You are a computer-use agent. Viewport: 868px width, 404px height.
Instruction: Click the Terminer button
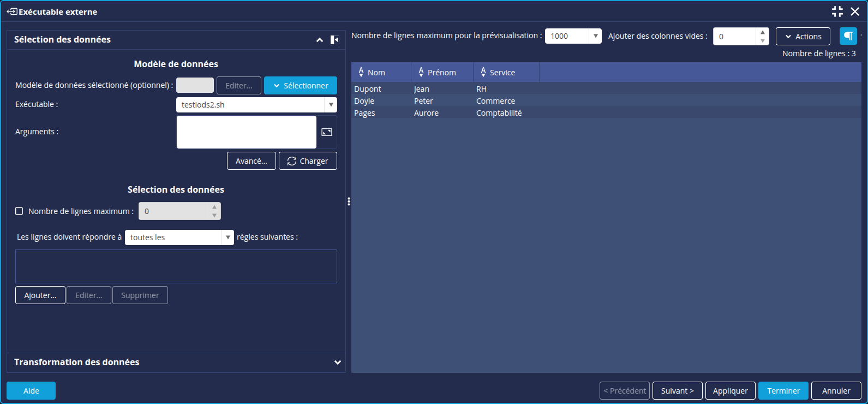click(x=783, y=391)
